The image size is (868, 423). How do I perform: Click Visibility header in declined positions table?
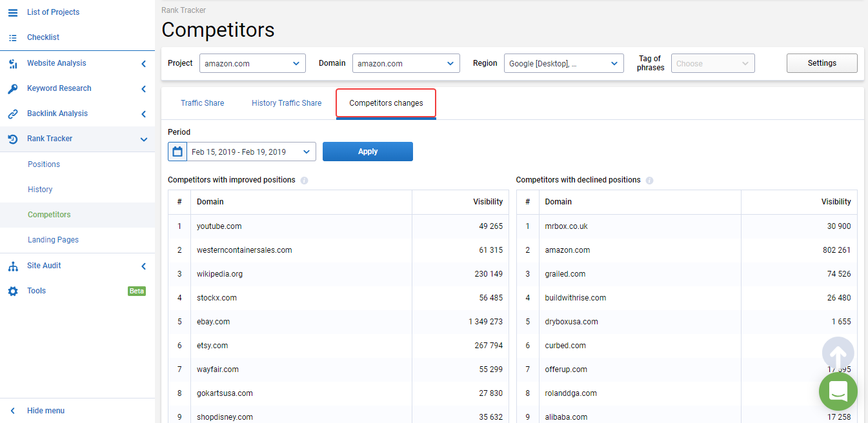[x=836, y=202]
